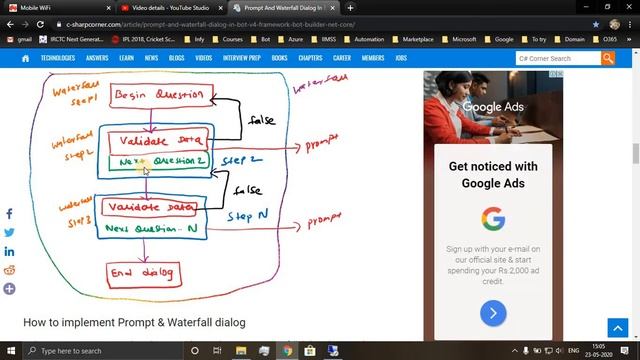The image size is (640, 360).
Task: Open Videos menu item
Action: click(x=203, y=58)
